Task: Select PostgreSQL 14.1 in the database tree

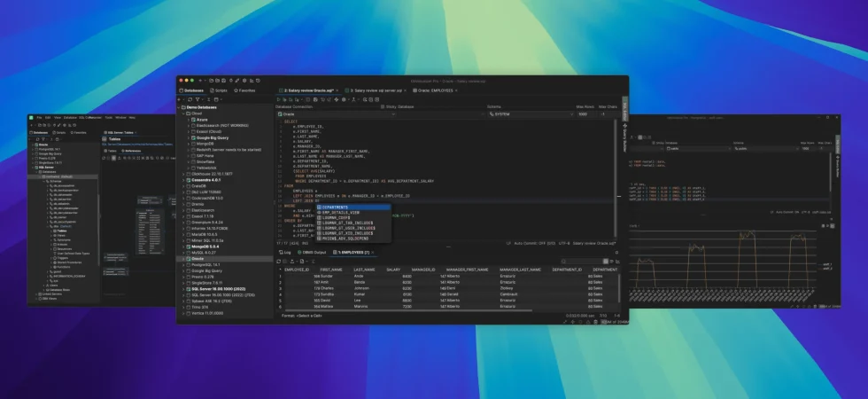Action: tap(205, 265)
